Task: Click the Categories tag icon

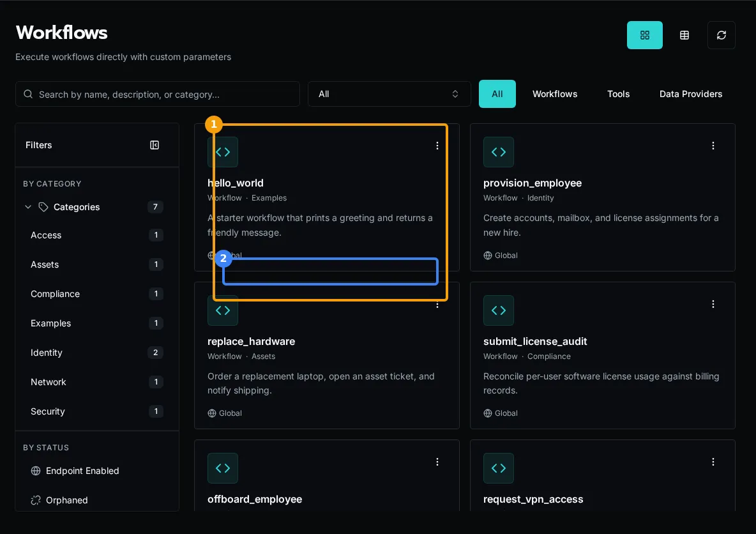Action: pyautogui.click(x=43, y=207)
